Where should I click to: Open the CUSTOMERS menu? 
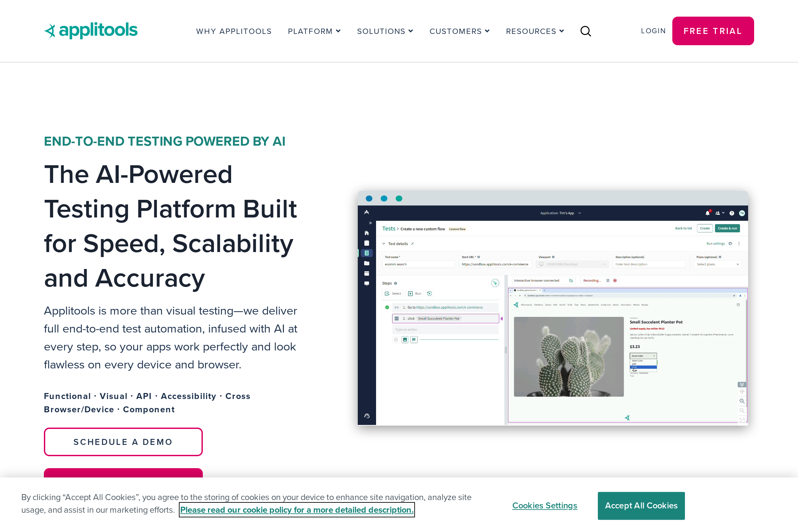[x=460, y=31]
